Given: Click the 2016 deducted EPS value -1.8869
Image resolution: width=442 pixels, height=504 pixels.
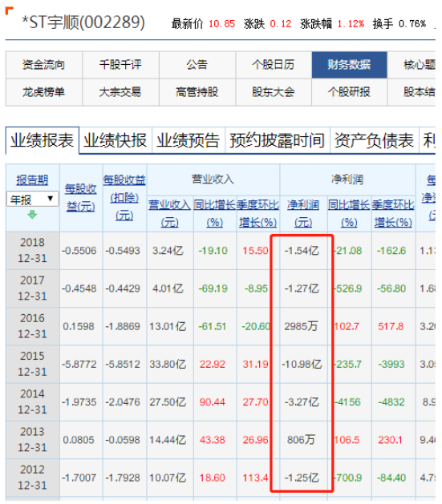Looking at the screenshot, I should pyautogui.click(x=123, y=327).
